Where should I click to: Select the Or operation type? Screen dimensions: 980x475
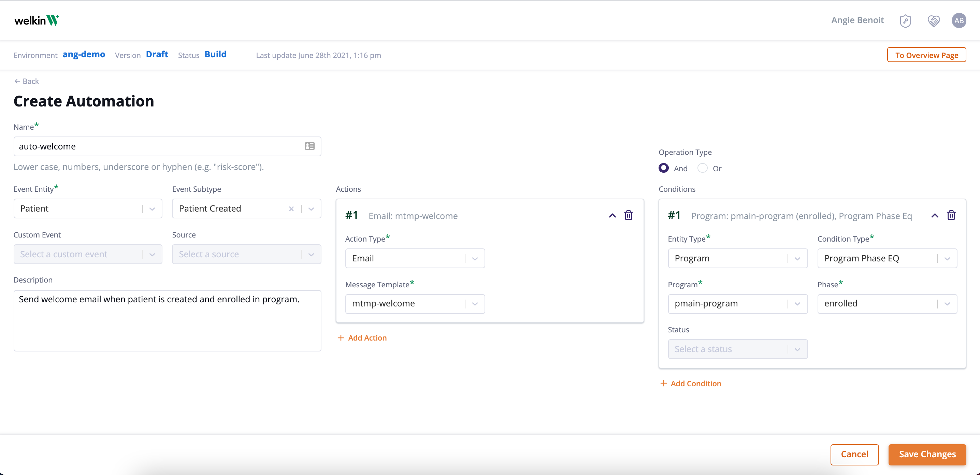pos(702,168)
